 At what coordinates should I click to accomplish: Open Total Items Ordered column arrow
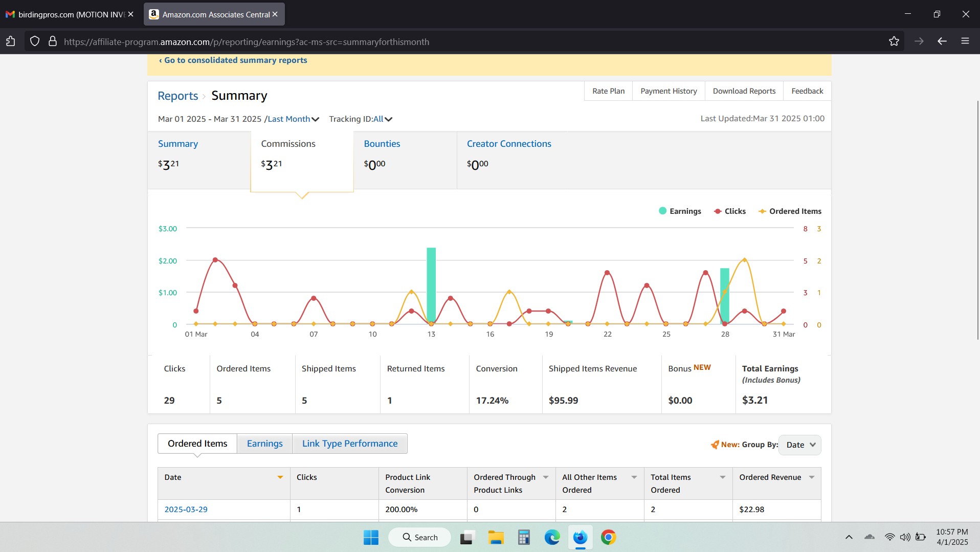click(723, 477)
